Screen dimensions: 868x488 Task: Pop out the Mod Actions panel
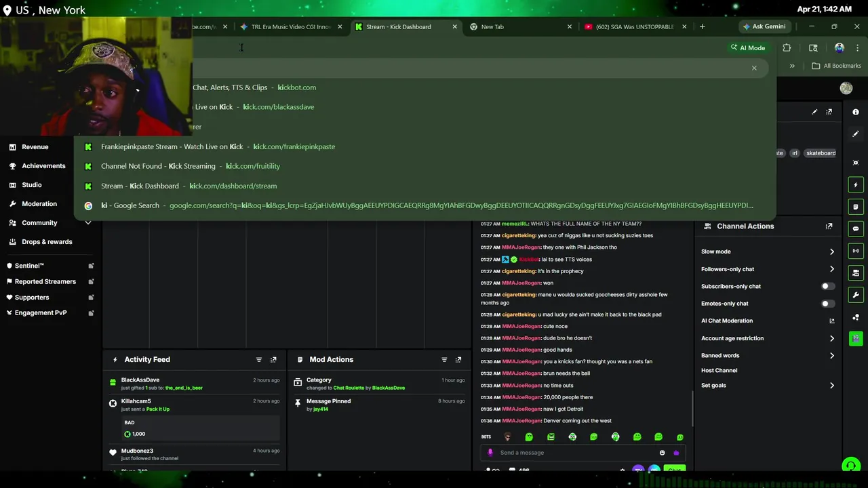(x=458, y=360)
